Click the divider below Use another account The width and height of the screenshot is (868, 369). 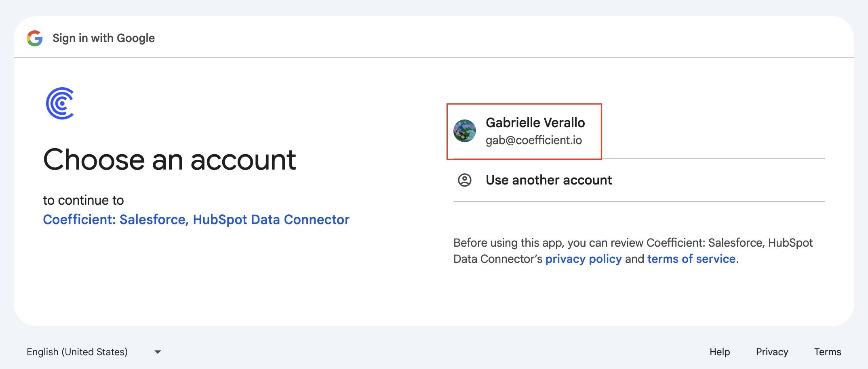click(638, 201)
